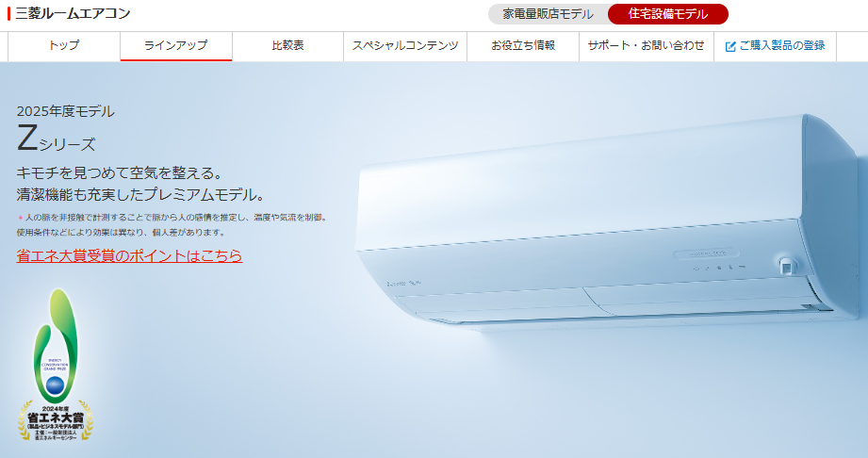
Task: Open 省エネ大賞受賞のポイントはこちら link
Action: [x=129, y=256]
